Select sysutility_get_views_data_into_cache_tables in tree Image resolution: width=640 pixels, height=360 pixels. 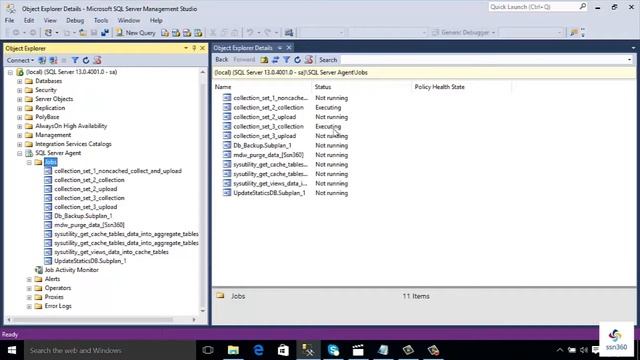pos(111,252)
